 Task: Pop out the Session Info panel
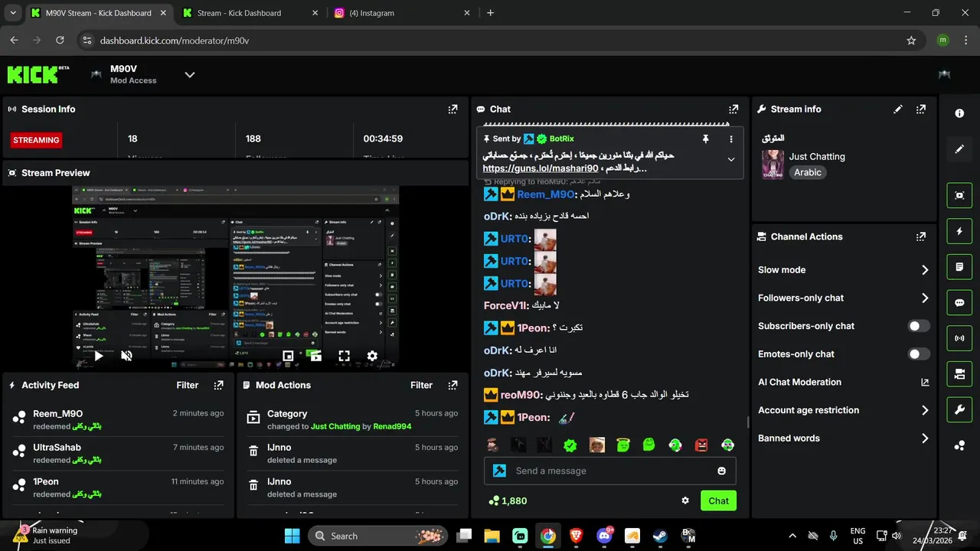pyautogui.click(x=452, y=109)
